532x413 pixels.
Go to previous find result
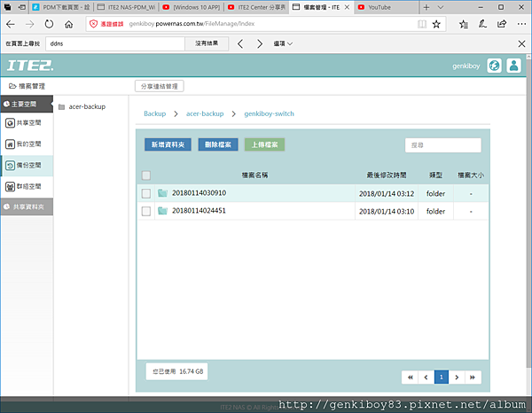coord(240,43)
